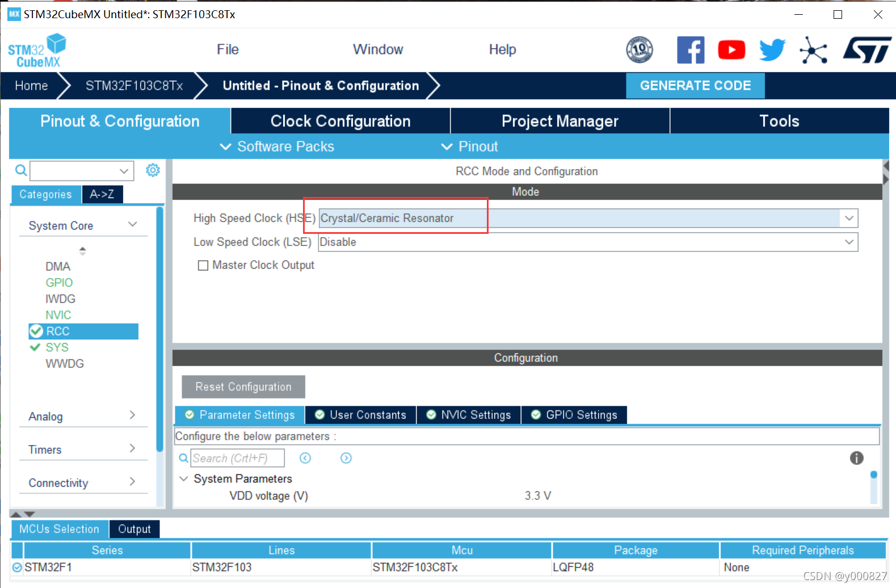Open the Pinout dropdown menu
The width and height of the screenshot is (896, 588).
pyautogui.click(x=469, y=146)
